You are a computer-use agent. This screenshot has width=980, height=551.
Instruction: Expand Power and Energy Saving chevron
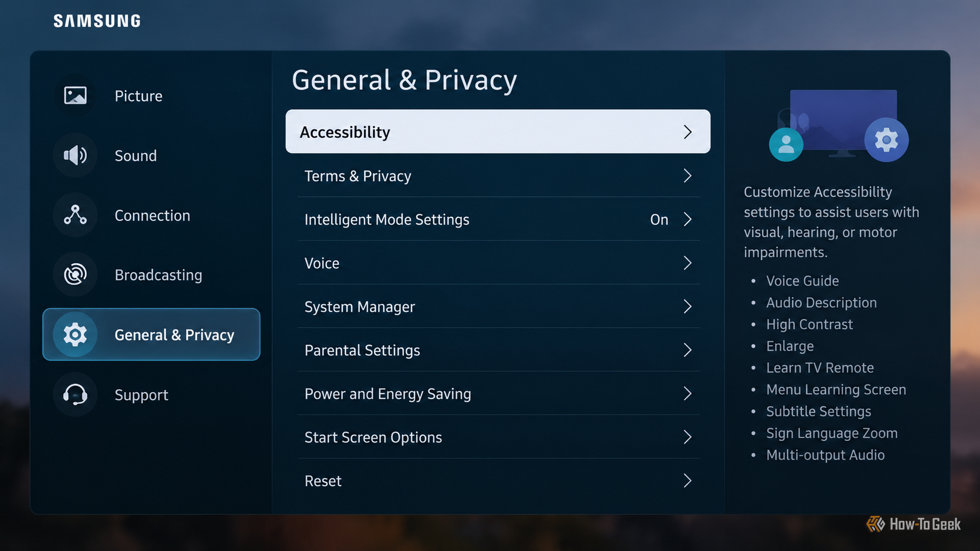tap(688, 394)
